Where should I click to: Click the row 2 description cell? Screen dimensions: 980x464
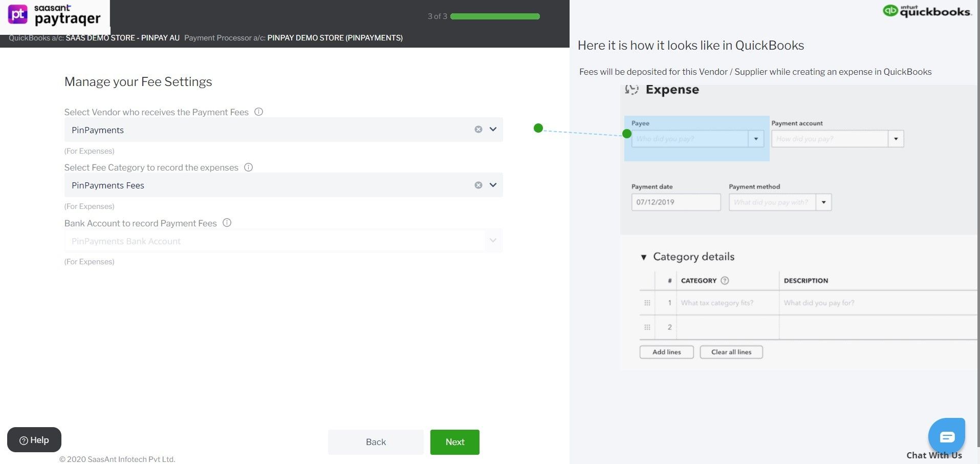point(878,327)
